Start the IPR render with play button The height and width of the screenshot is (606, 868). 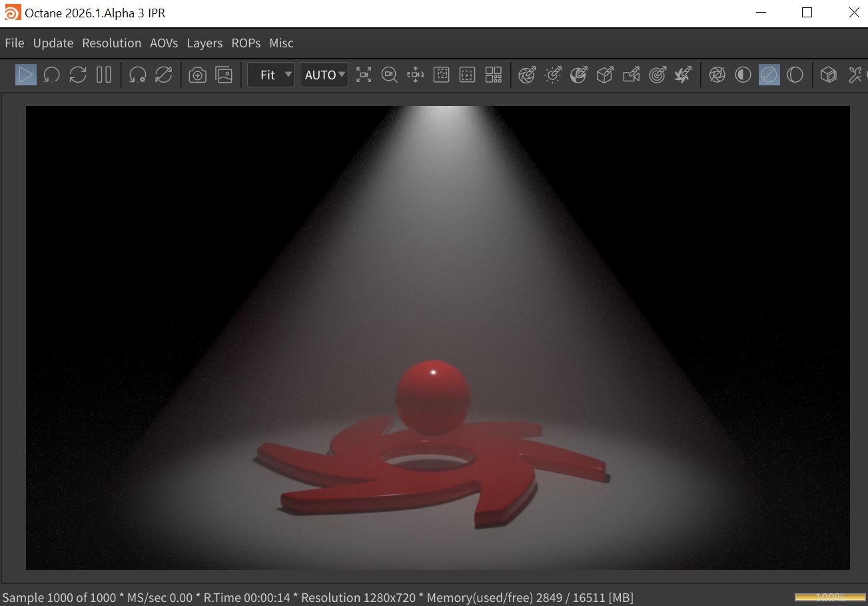[26, 75]
